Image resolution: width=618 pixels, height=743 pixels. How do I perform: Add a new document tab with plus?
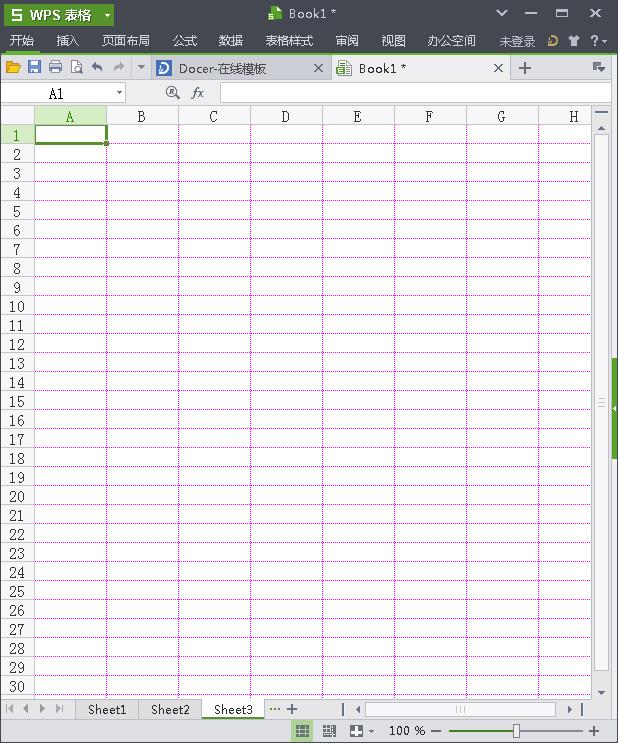[525, 68]
